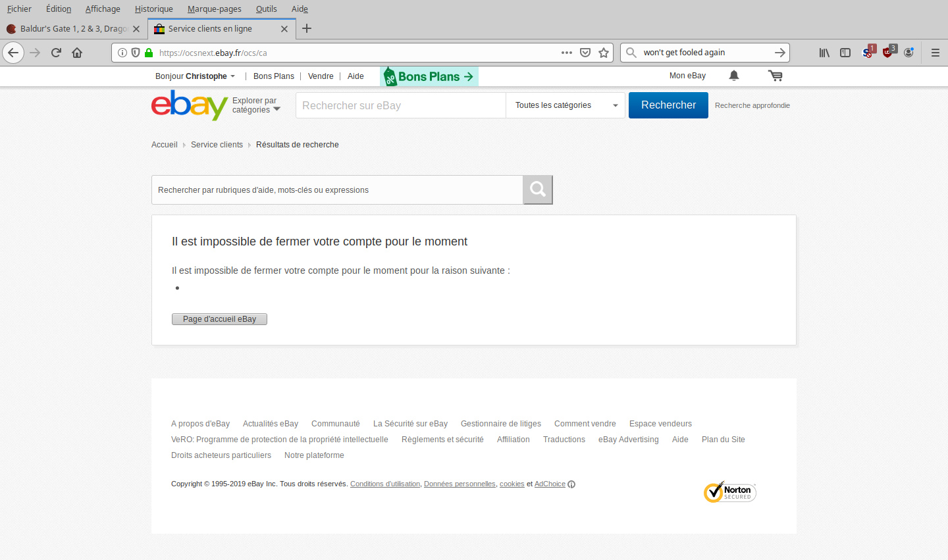The width and height of the screenshot is (948, 560).
Task: Click Vendre in top navigation
Action: tap(321, 76)
